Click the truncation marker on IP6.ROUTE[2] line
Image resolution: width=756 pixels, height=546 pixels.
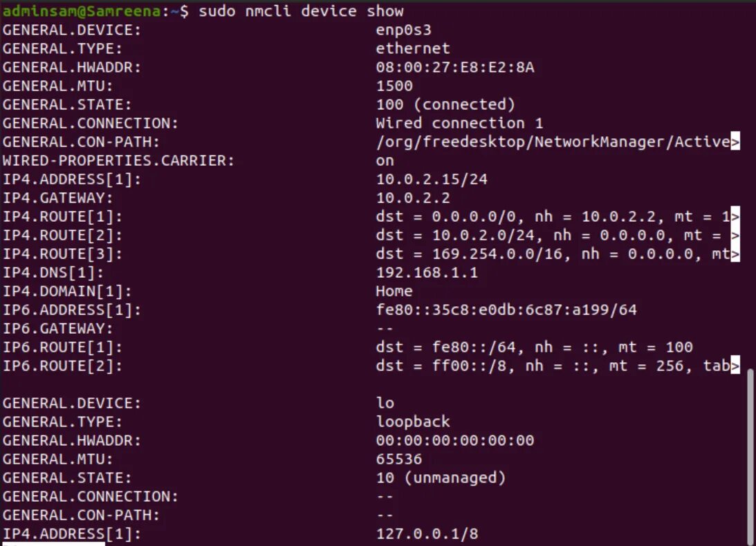point(735,366)
